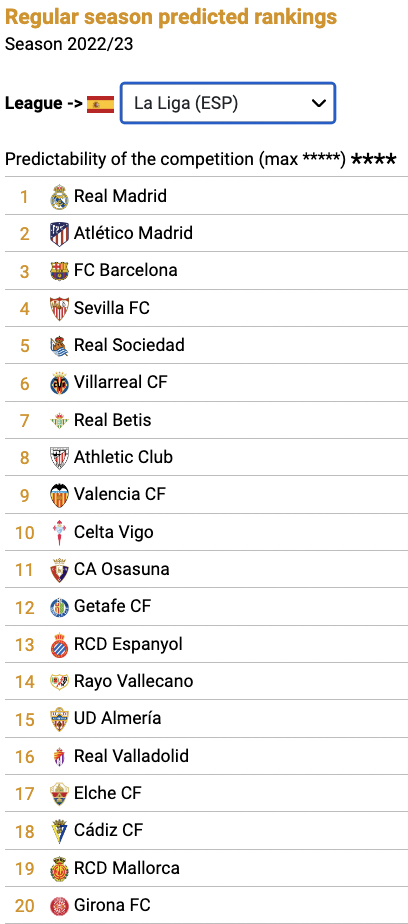The image size is (408, 924).
Task: Click the FC Barcelona crest
Action: click(60, 270)
